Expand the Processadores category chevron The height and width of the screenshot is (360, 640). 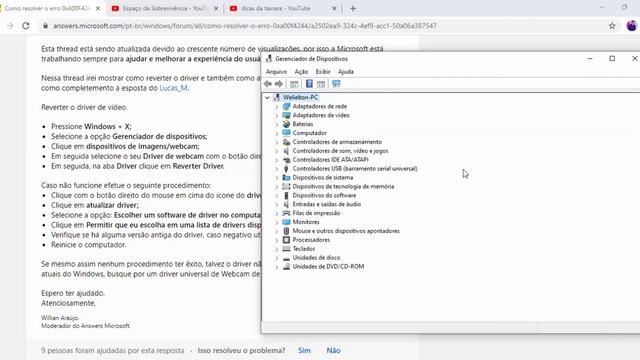[x=277, y=240]
